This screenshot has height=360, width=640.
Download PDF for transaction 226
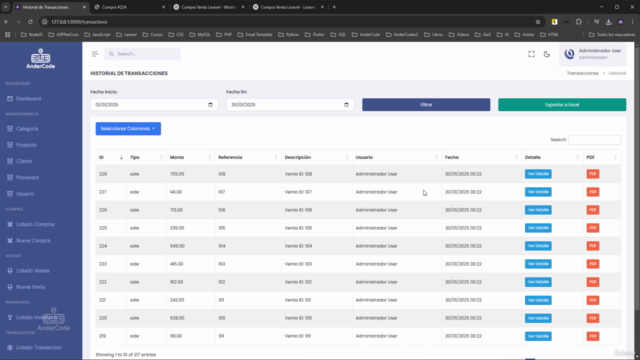[593, 210]
